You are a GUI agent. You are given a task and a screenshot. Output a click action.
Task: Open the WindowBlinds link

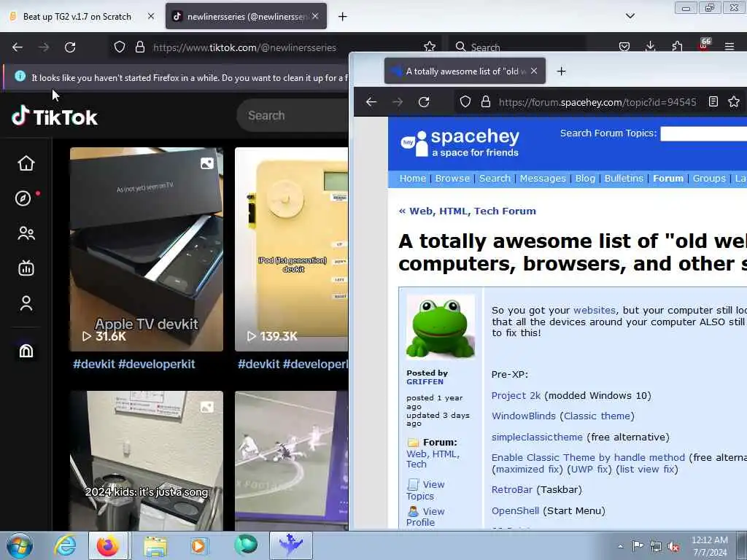(x=524, y=416)
